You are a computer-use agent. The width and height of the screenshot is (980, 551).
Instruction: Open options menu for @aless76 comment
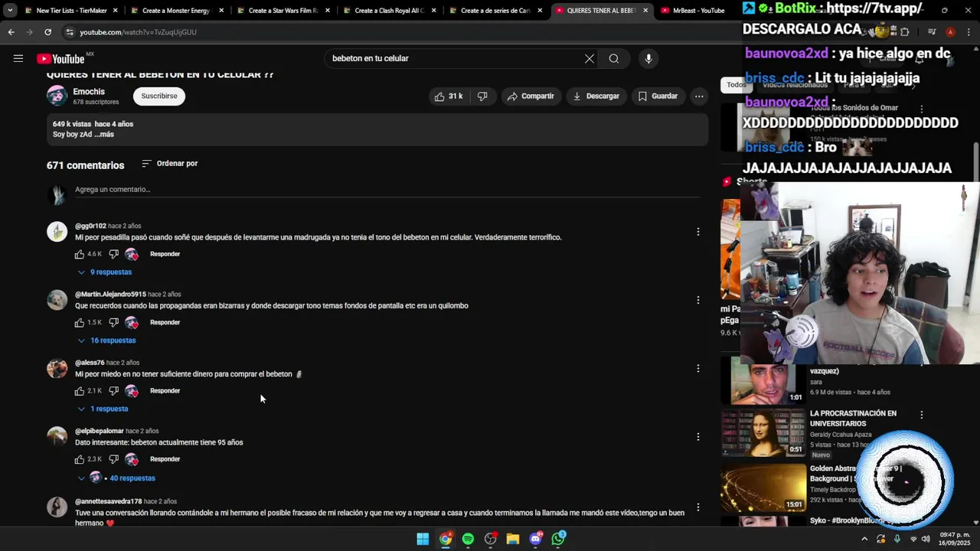[x=697, y=368]
